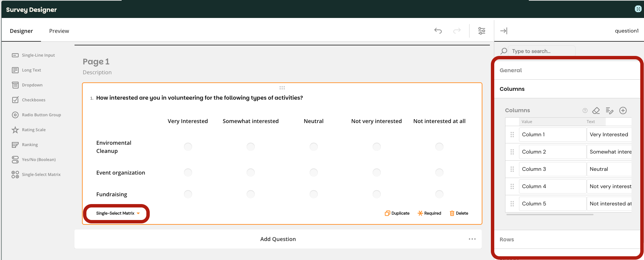Open the columns fast entry editor icon
644x260 pixels.
pos(609,111)
